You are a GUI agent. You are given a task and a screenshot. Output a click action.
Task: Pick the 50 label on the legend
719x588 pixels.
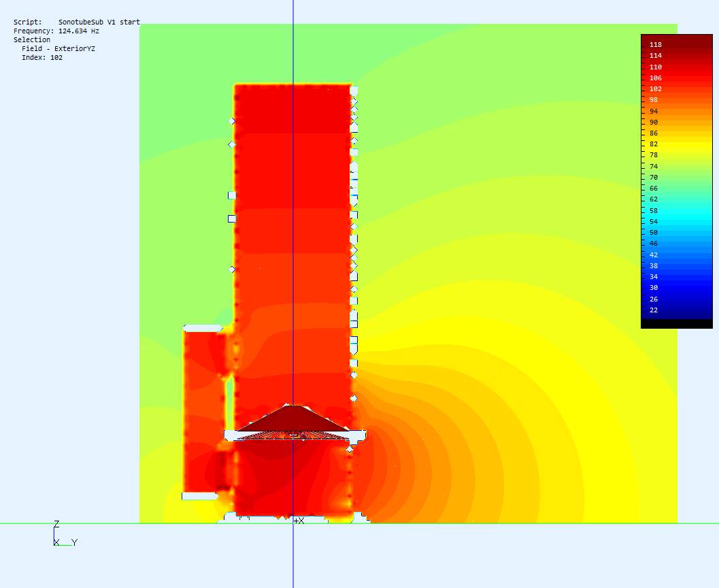pos(654,233)
